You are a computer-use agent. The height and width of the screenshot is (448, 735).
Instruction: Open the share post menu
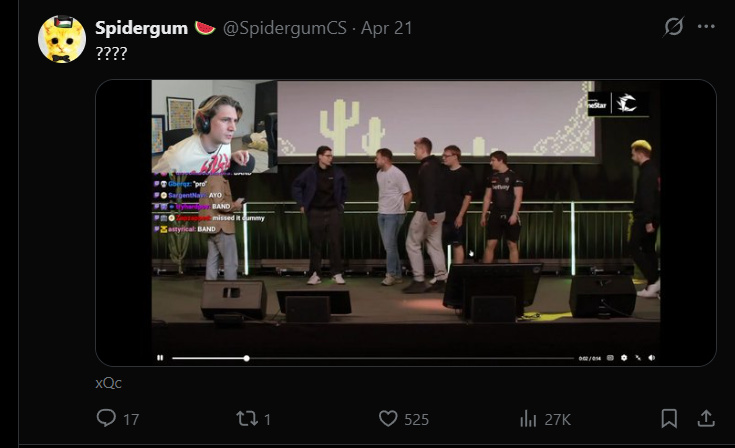[705, 419]
